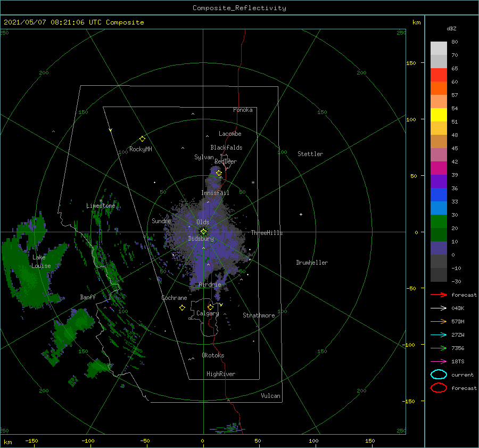The width and height of the screenshot is (479, 448).
Task: Click the red forecast arrow in legend
Action: (x=439, y=295)
